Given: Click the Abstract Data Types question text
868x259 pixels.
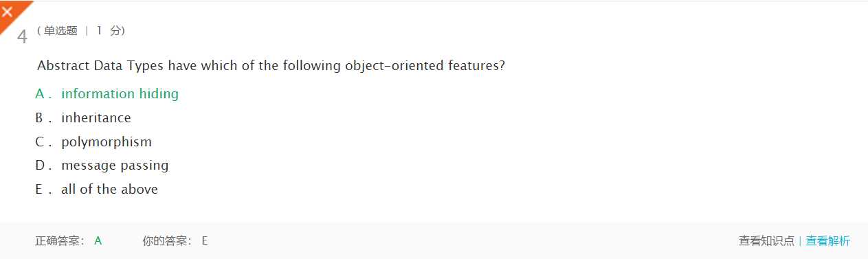Looking at the screenshot, I should pos(271,66).
